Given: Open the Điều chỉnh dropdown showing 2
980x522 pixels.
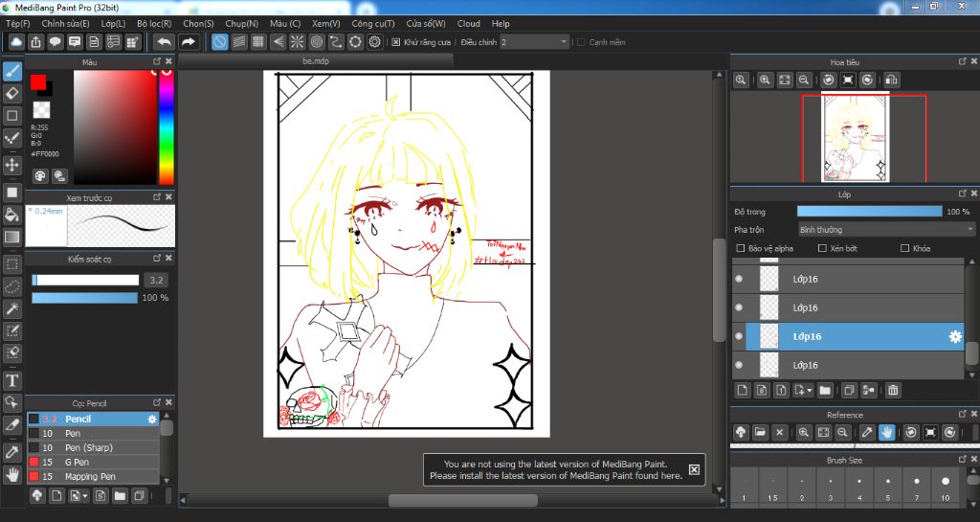Looking at the screenshot, I should pos(534,42).
